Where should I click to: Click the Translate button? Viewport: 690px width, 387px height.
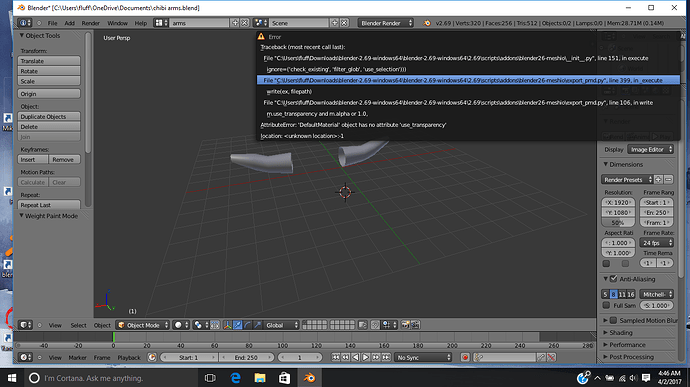[49, 61]
